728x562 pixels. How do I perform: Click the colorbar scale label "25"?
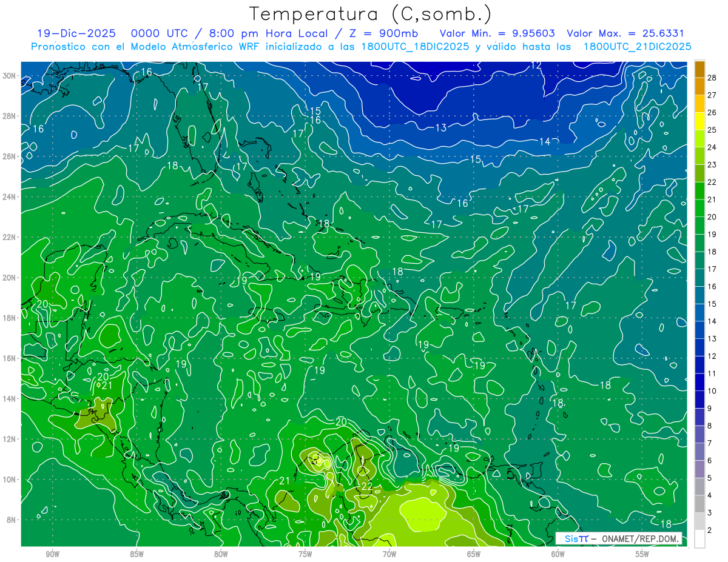point(712,130)
